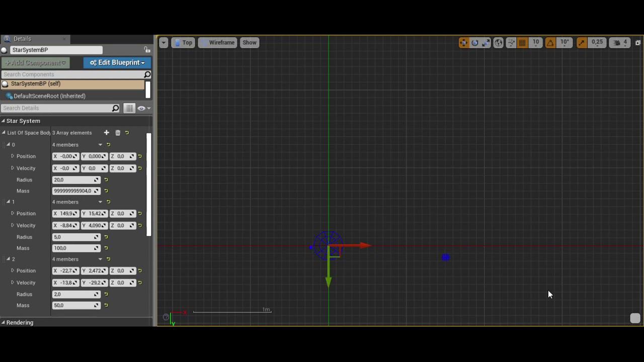Click the Search Components magnifier icon
This screenshot has height=362, width=644.
(147, 74)
